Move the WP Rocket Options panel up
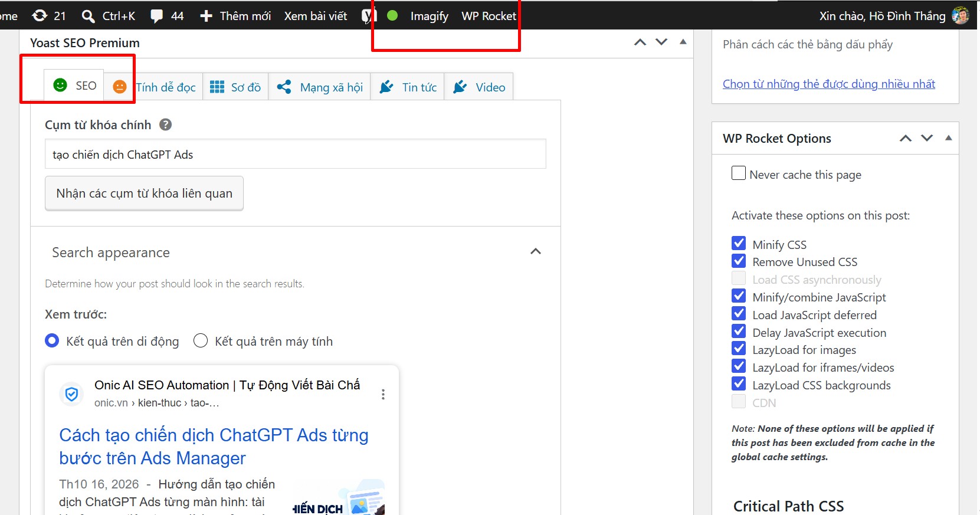The image size is (980, 515). (x=906, y=138)
